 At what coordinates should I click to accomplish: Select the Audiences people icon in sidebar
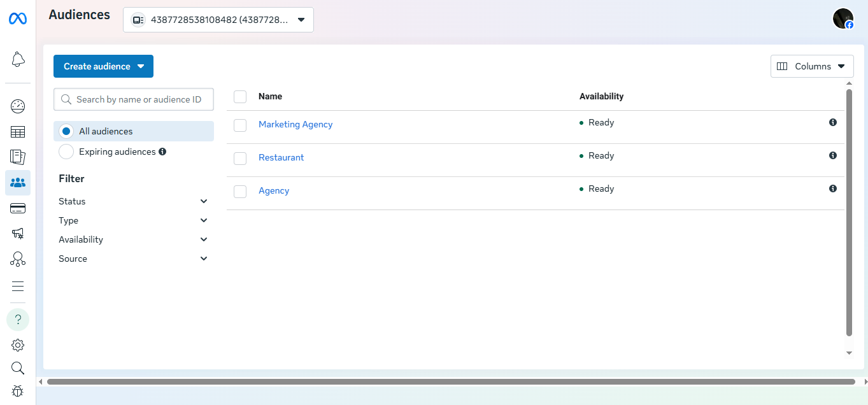point(18,183)
